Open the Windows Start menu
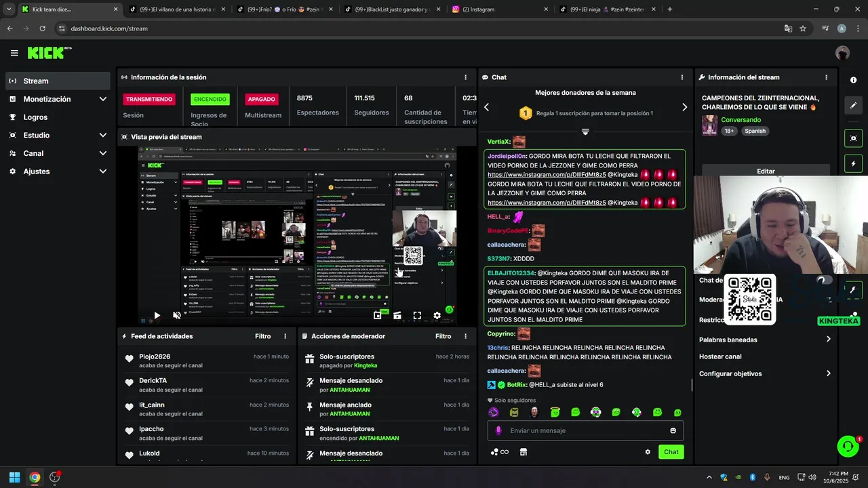The height and width of the screenshot is (488, 868). (x=14, y=477)
